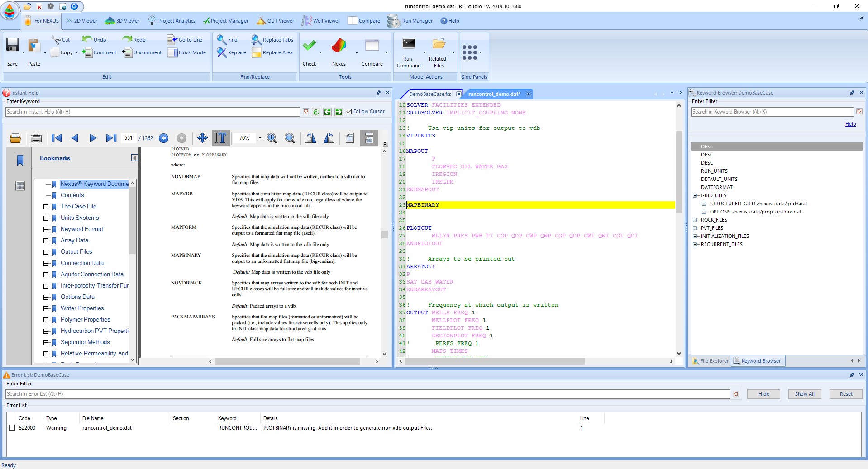Open the Replace tool
Image resolution: width=868 pixels, height=469 pixels.
[x=231, y=52]
